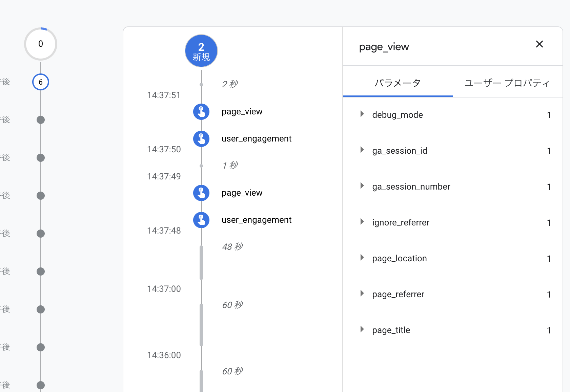Expand the page_title parameter
This screenshot has height=392, width=570.
pyautogui.click(x=362, y=329)
